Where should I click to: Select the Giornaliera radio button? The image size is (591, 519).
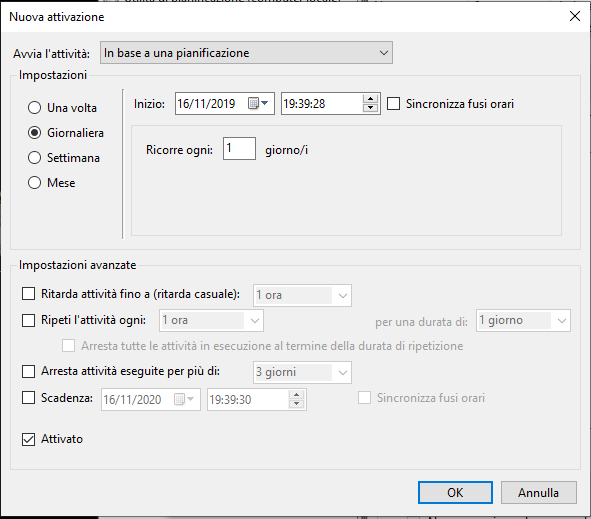coord(34,133)
